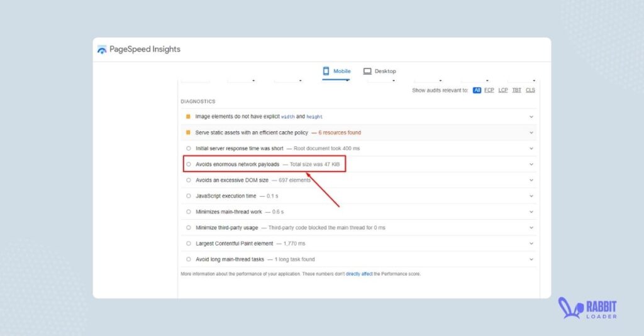
Task: Click circle icon beside excessive DOM size
Action: [189, 180]
